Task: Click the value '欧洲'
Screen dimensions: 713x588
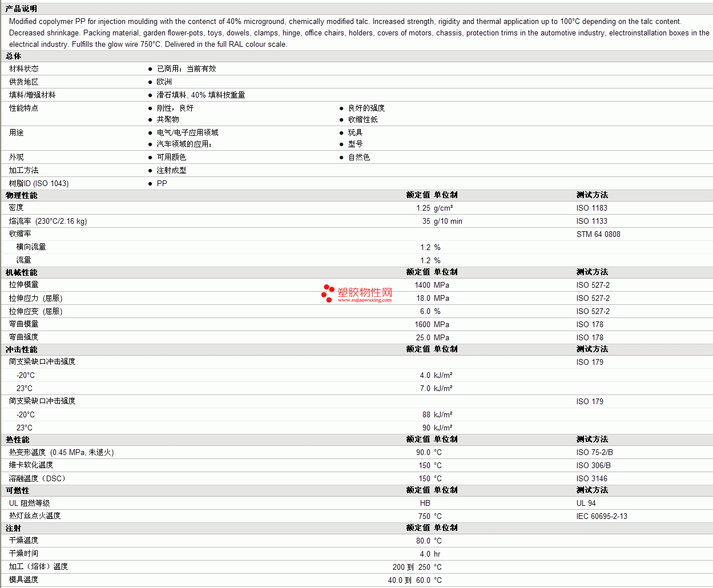Action: coord(164,82)
